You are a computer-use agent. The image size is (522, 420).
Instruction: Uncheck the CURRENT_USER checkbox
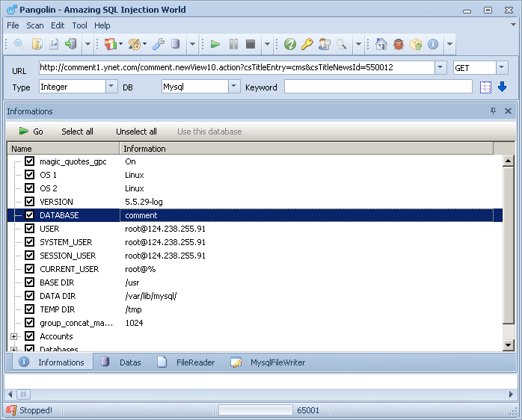tap(30, 269)
